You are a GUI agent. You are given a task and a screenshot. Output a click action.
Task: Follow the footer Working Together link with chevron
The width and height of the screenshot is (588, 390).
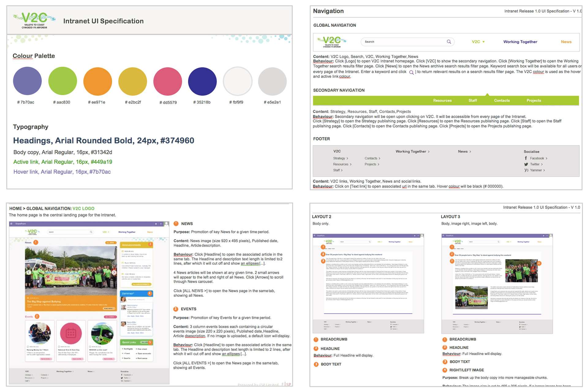pyautogui.click(x=413, y=151)
